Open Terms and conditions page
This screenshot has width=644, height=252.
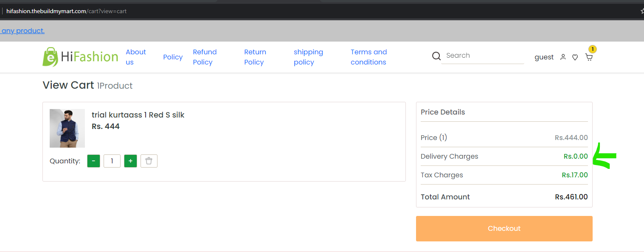point(368,57)
